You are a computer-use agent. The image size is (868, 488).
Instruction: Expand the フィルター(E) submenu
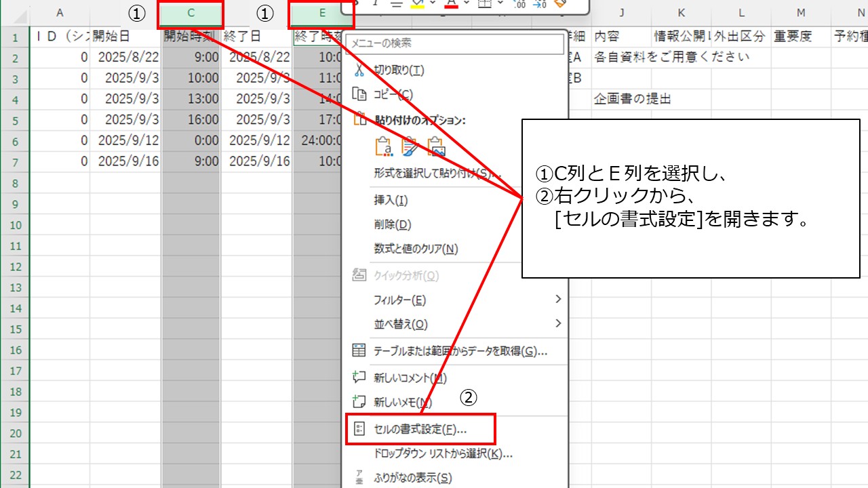pos(454,300)
